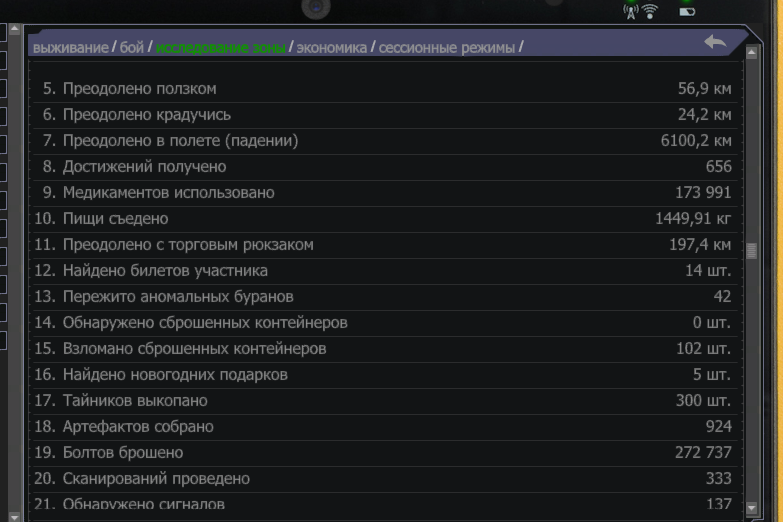Select row Болтов брошено
The image size is (783, 522).
coord(385,453)
